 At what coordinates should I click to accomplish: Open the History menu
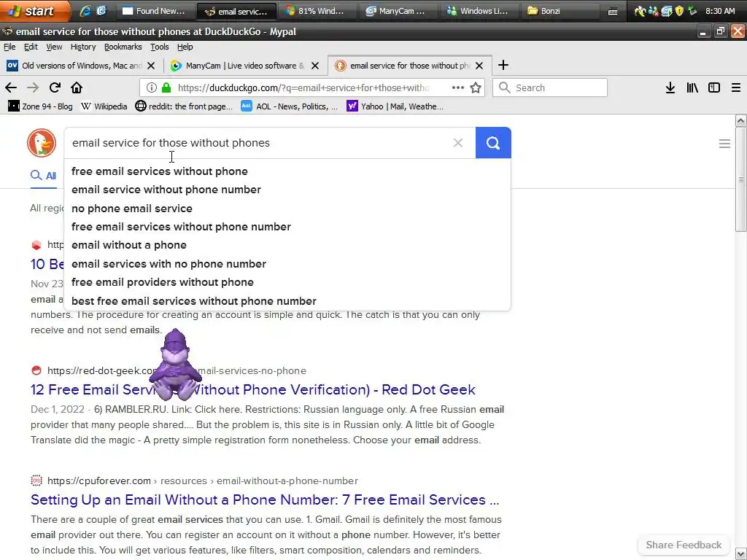[x=83, y=47]
